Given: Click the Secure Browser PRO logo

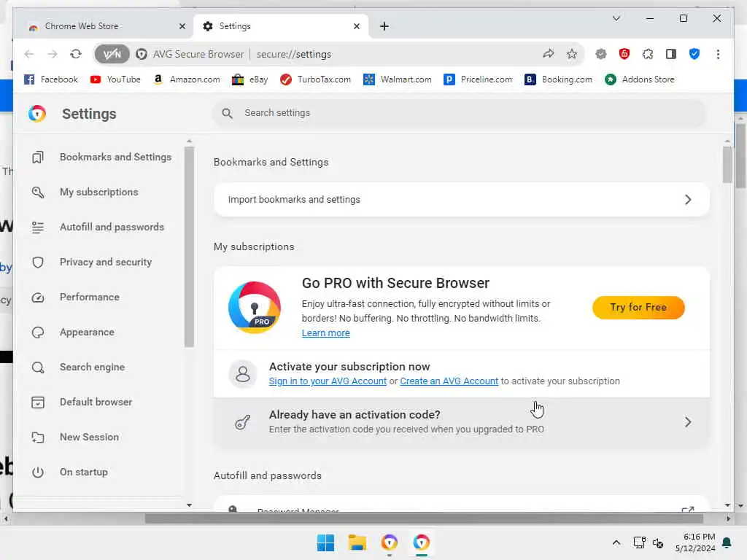Looking at the screenshot, I should [255, 308].
